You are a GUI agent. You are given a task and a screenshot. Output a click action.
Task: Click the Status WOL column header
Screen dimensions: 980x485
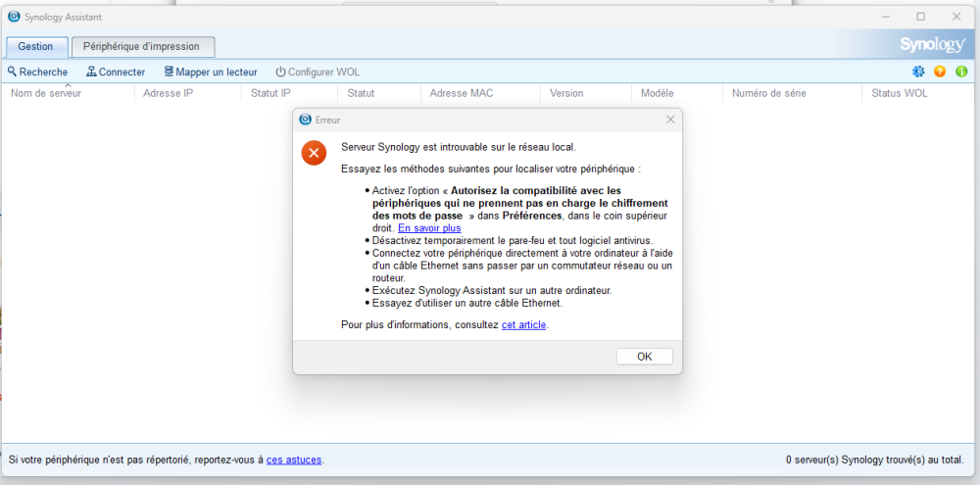coord(919,93)
